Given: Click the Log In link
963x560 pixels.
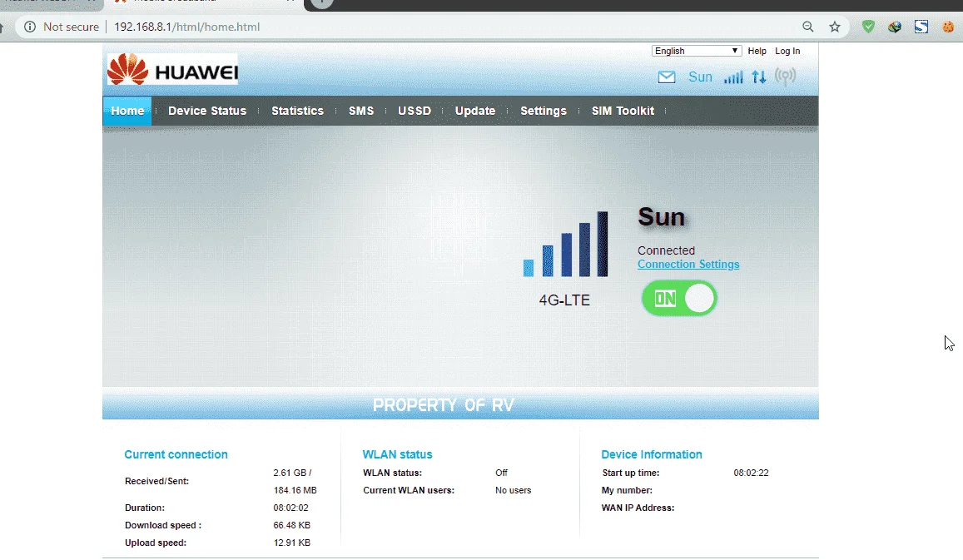Looking at the screenshot, I should (787, 51).
